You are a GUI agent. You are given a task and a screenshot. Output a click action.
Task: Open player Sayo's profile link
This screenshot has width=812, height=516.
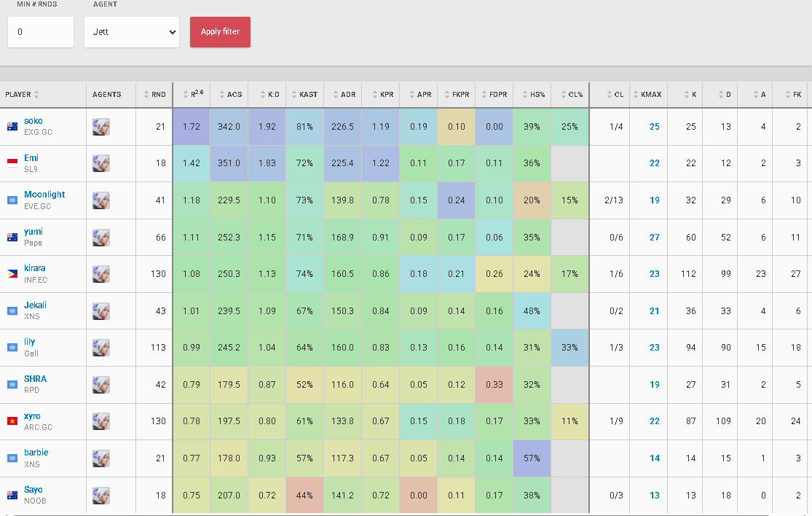(33, 490)
